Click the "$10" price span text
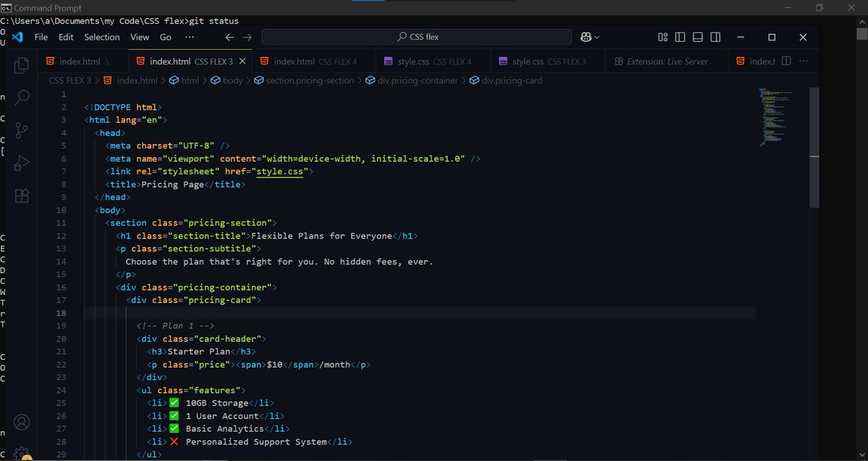 275,365
